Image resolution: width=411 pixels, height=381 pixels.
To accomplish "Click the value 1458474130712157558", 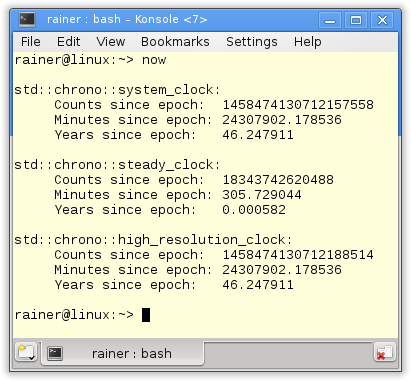I will (298, 105).
